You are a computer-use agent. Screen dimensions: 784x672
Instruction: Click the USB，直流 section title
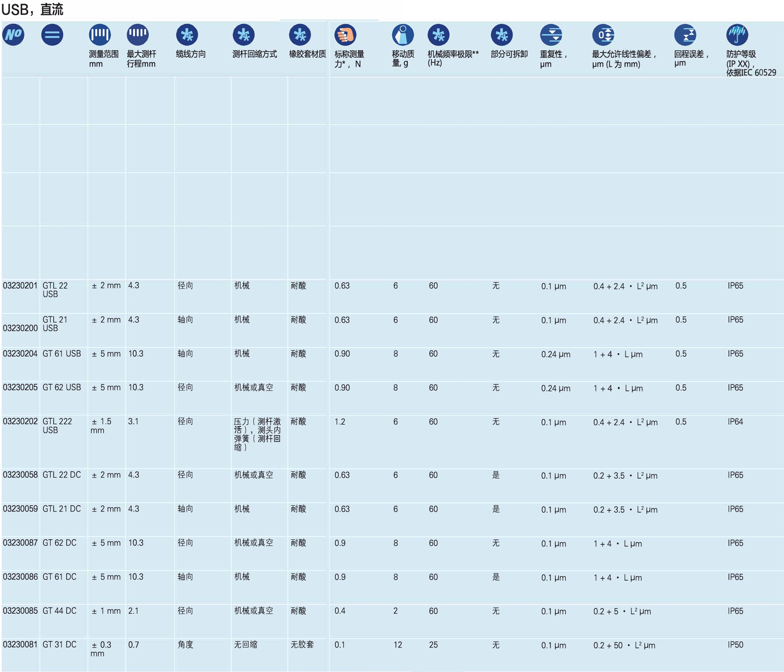point(32,10)
